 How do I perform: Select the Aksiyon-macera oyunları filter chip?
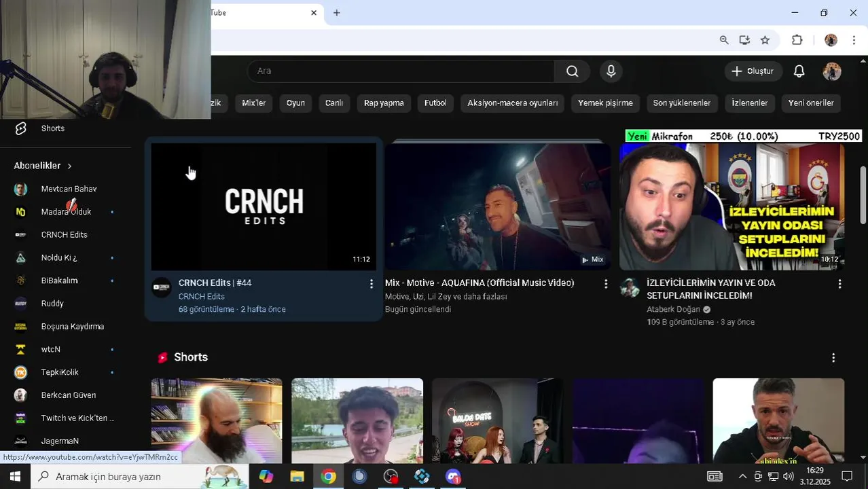pos(513,103)
